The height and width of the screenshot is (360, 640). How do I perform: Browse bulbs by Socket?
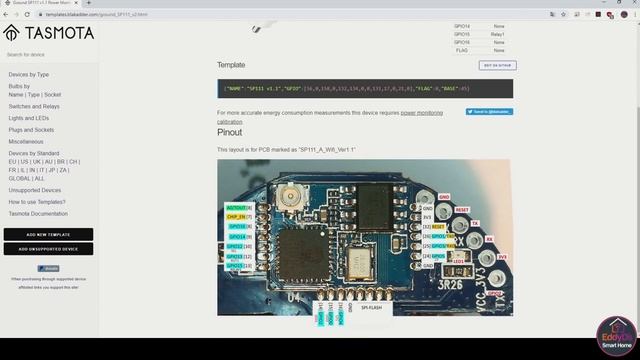[53, 94]
